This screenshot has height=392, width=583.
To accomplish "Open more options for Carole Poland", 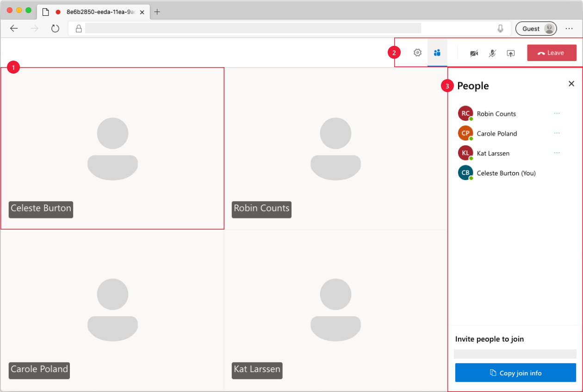I will tap(557, 133).
